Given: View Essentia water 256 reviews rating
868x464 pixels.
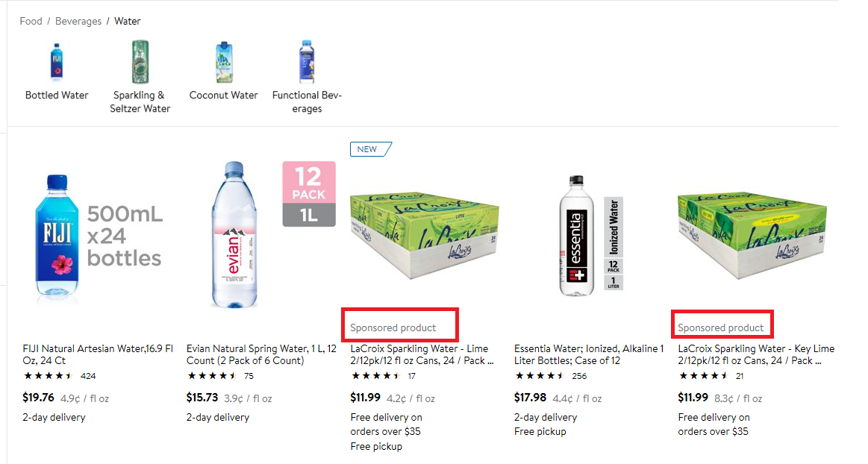Looking at the screenshot, I should (540, 376).
